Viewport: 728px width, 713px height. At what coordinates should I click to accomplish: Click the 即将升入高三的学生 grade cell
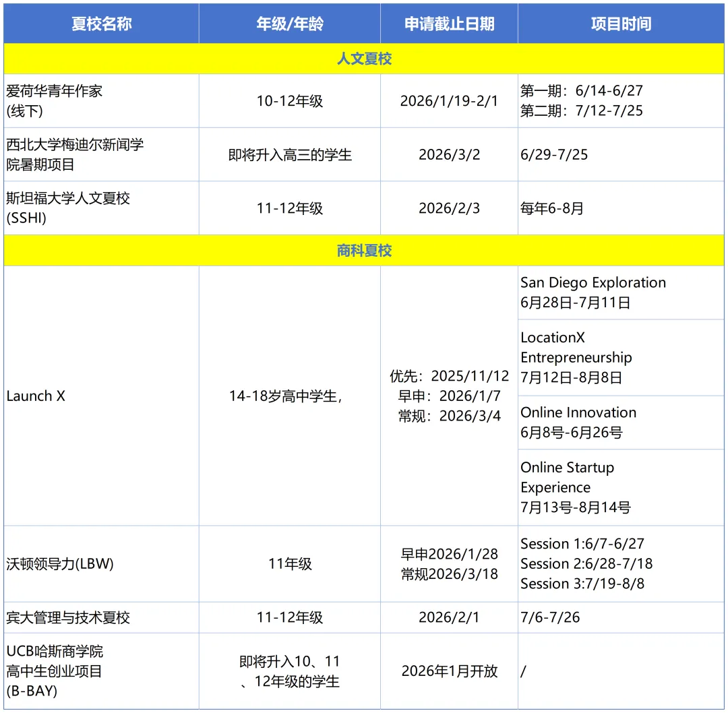click(x=290, y=154)
